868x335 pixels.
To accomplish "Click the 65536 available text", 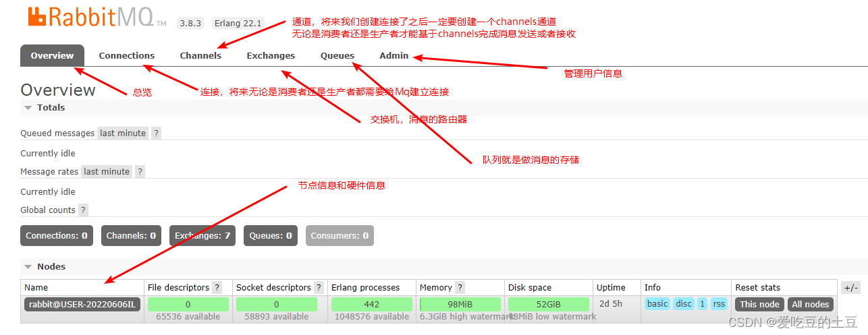I will coord(188,316).
